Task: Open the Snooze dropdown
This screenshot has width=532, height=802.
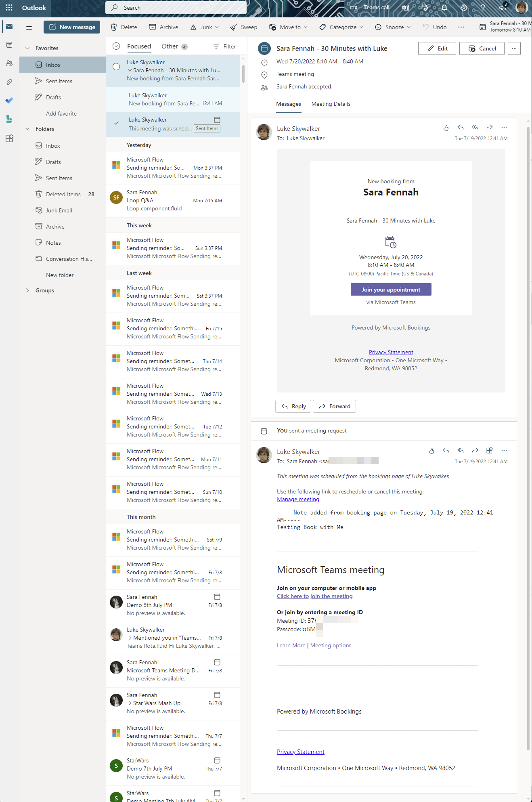Action: (393, 27)
